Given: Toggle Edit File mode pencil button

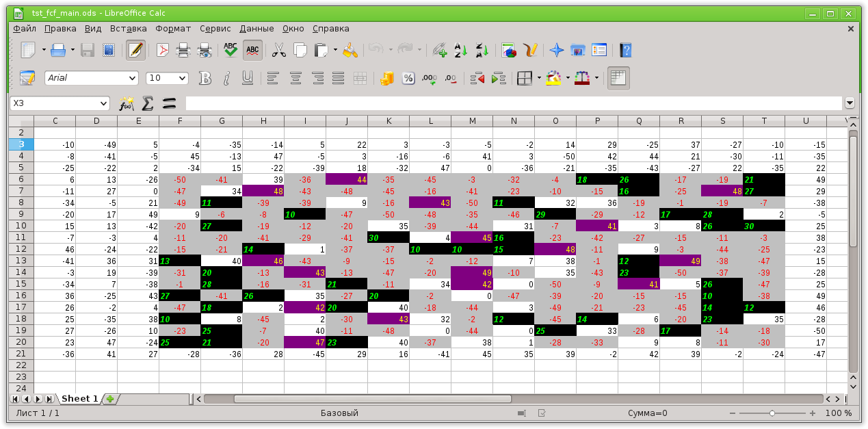Looking at the screenshot, I should (135, 50).
